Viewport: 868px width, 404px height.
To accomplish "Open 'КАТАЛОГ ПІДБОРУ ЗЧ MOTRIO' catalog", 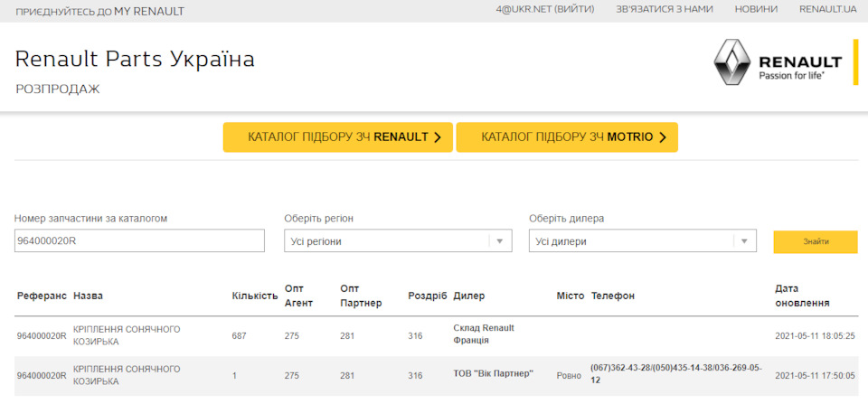I will pyautogui.click(x=567, y=137).
